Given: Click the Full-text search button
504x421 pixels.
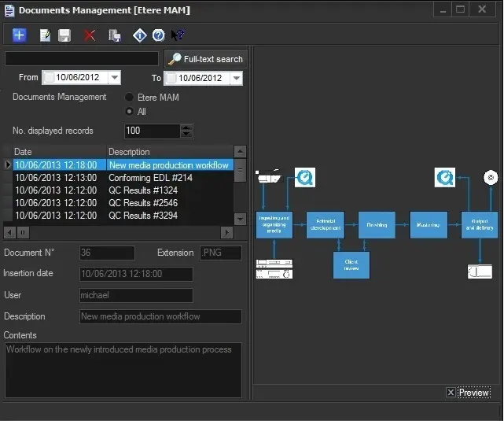Looking at the screenshot, I should [206, 59].
